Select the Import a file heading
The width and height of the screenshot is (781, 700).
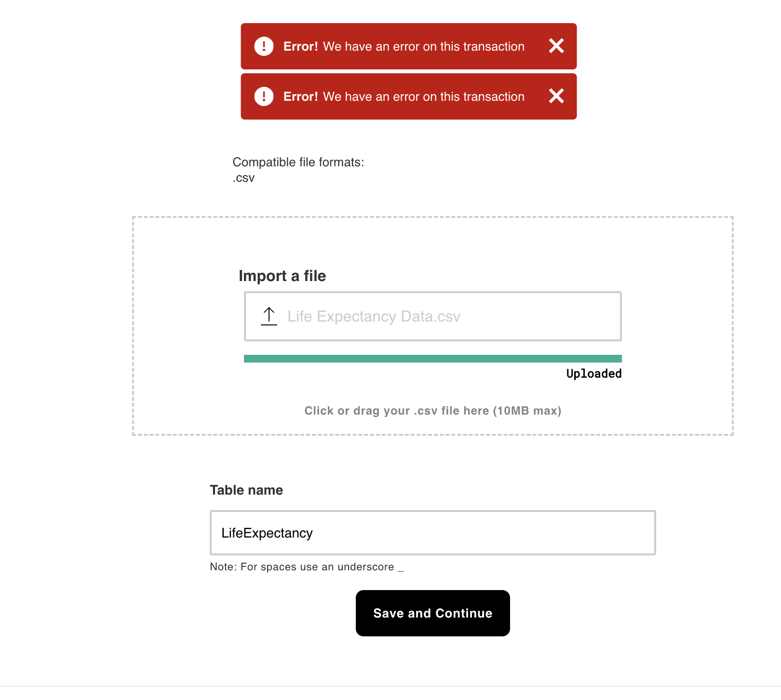click(282, 275)
